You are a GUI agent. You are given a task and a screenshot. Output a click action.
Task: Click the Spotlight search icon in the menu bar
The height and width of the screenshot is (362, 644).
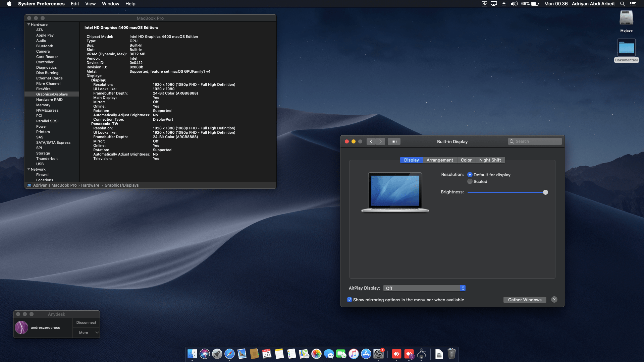coord(622,4)
